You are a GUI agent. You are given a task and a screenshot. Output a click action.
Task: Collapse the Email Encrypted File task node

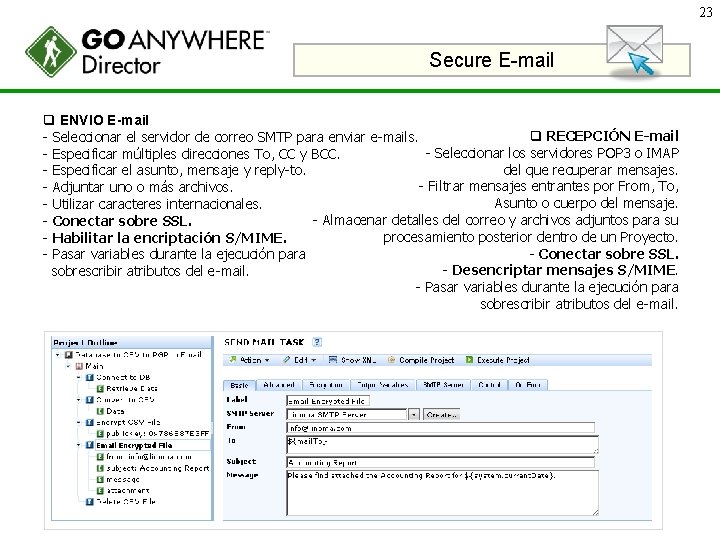click(79, 445)
